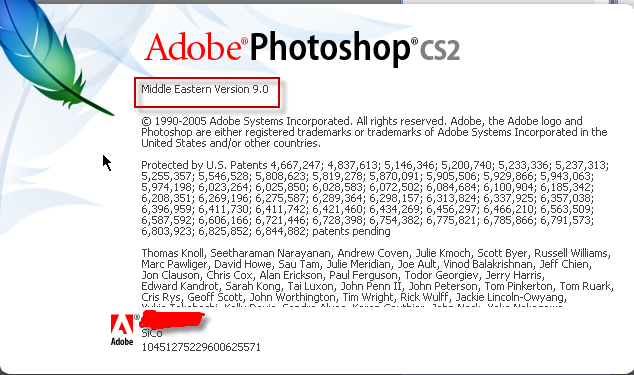Click the red Adobe logo icon
634x375 pixels.
tap(122, 325)
